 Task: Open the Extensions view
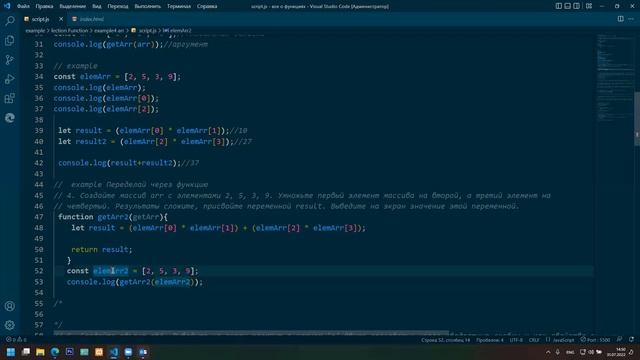click(x=9, y=98)
